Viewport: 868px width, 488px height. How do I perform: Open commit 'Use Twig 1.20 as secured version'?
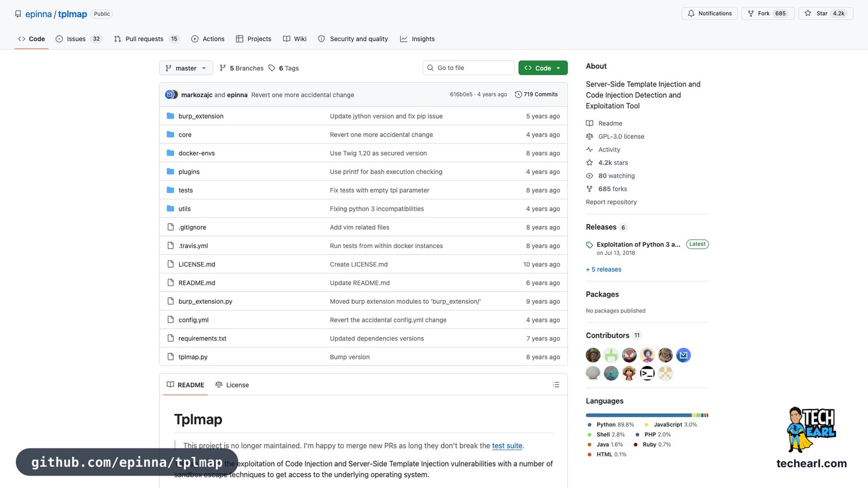[378, 153]
